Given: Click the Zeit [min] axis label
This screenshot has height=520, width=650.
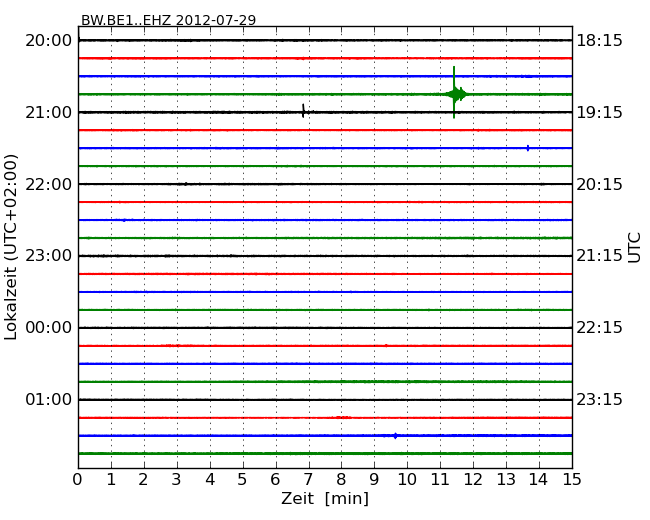Looking at the screenshot, I should (x=325, y=498).
